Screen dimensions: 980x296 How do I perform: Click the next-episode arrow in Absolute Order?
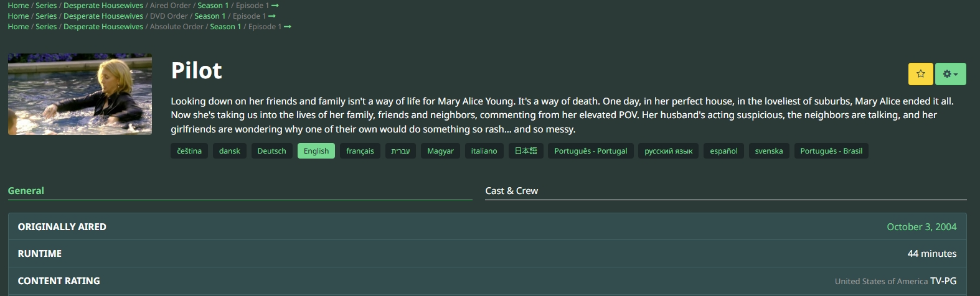[x=288, y=27]
